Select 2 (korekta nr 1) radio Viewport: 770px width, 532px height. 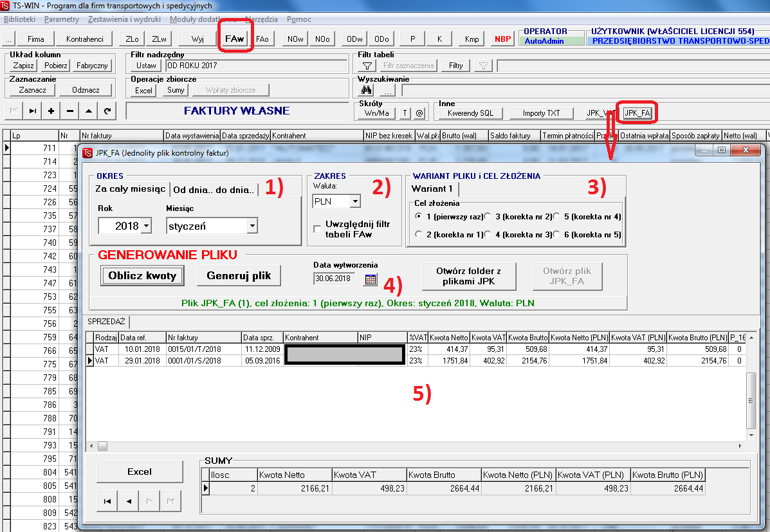[x=418, y=234]
